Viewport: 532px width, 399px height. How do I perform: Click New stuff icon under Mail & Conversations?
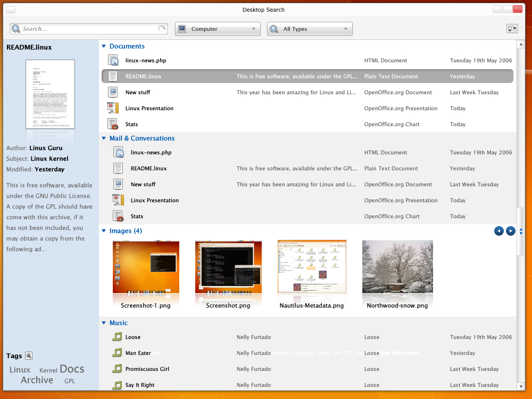(118, 184)
